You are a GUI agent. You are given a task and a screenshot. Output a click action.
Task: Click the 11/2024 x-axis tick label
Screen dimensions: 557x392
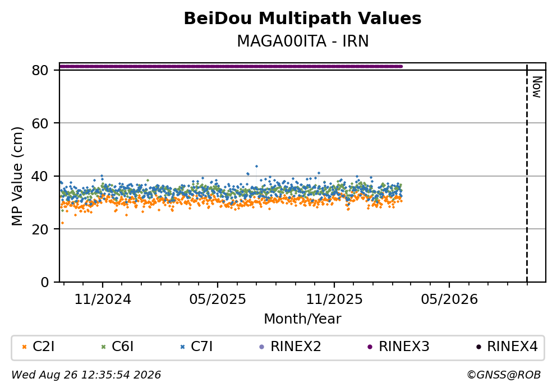(x=103, y=299)
